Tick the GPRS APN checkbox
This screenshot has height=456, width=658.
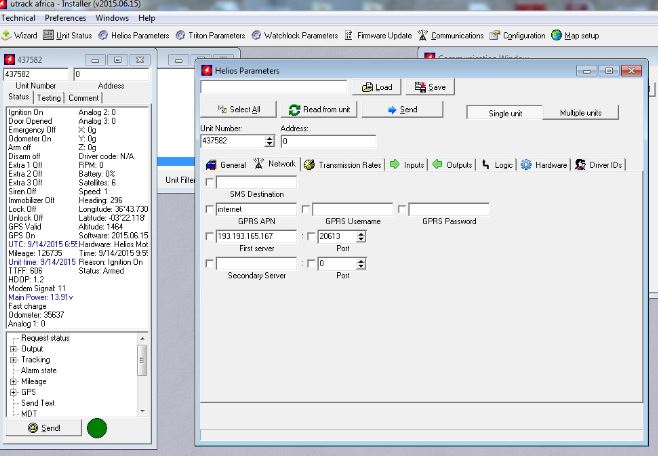coord(209,209)
